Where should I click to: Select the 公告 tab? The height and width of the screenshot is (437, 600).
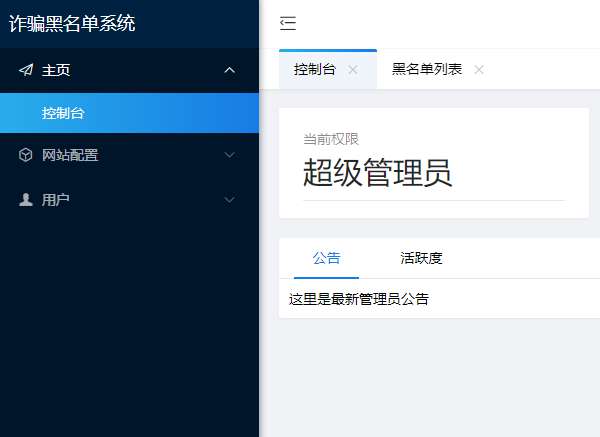click(x=326, y=258)
